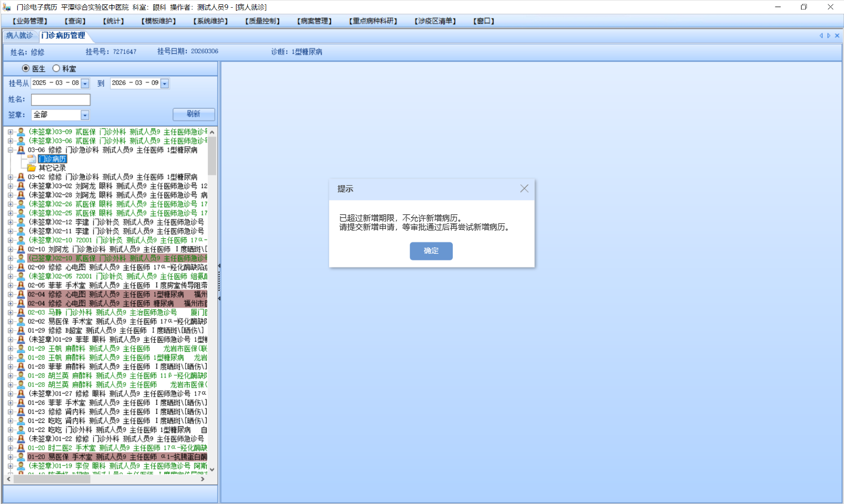
Task: Click patient icon of (未签章)02-10 72001 row
Action: 21,240
